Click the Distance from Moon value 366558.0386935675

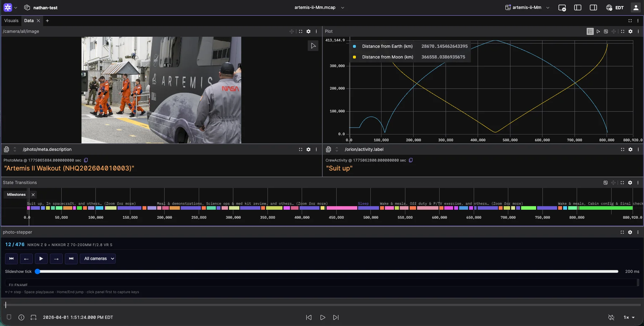click(x=443, y=57)
